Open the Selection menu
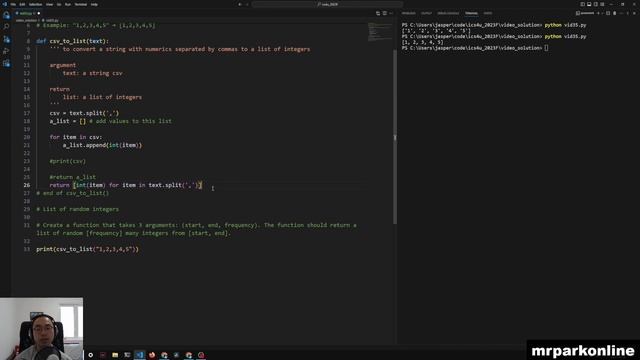This screenshot has height=360, width=640. [35, 4]
